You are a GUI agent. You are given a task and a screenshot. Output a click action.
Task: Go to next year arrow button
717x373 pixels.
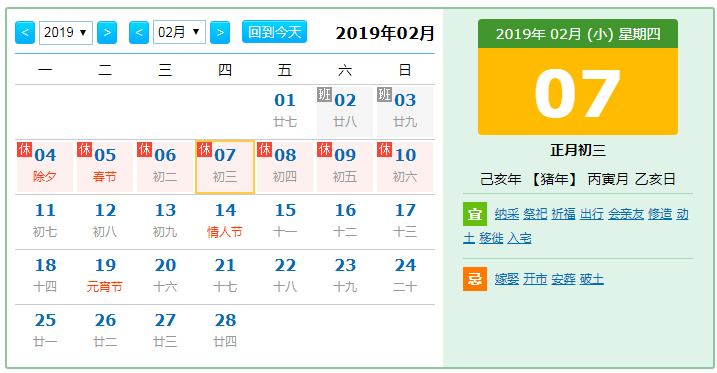[107, 32]
